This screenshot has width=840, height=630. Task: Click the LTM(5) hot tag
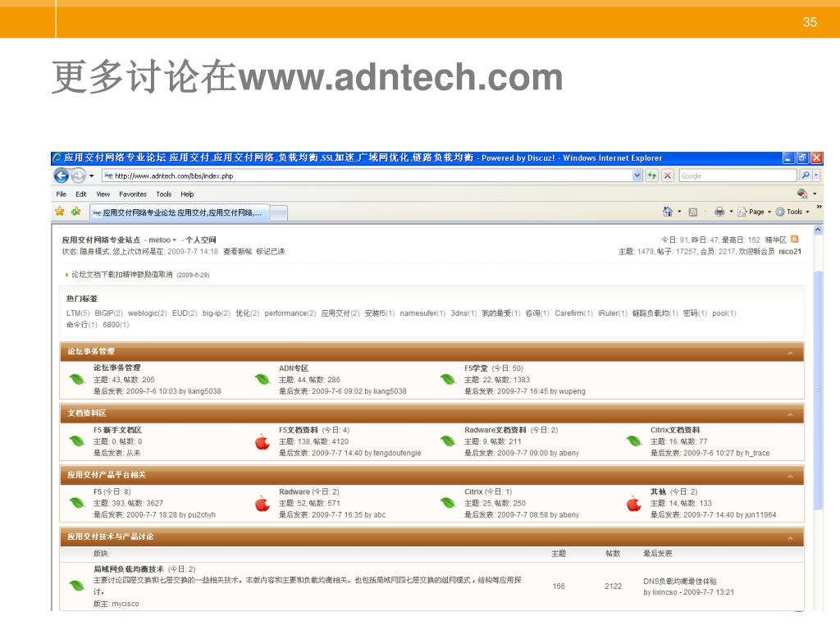[78, 313]
